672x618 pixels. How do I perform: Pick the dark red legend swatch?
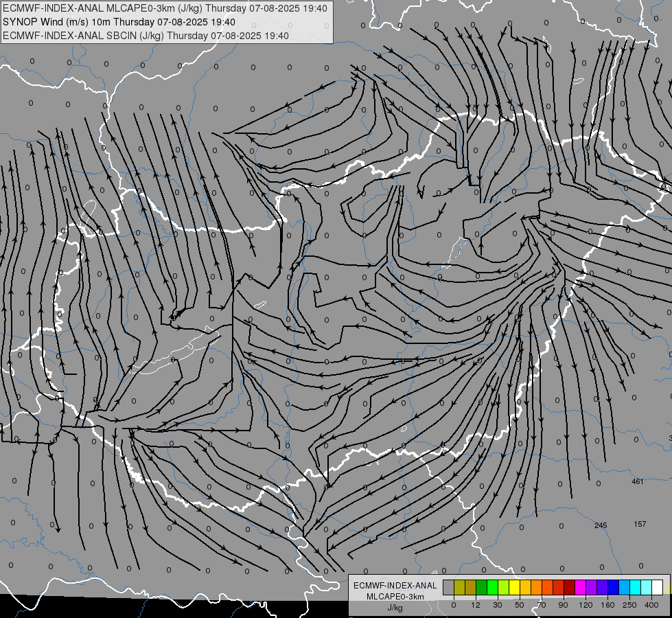[570, 588]
